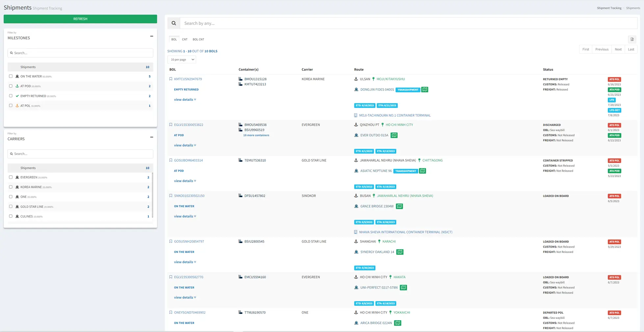Bookmark shipment EGLV235300582770

pyautogui.click(x=170, y=277)
